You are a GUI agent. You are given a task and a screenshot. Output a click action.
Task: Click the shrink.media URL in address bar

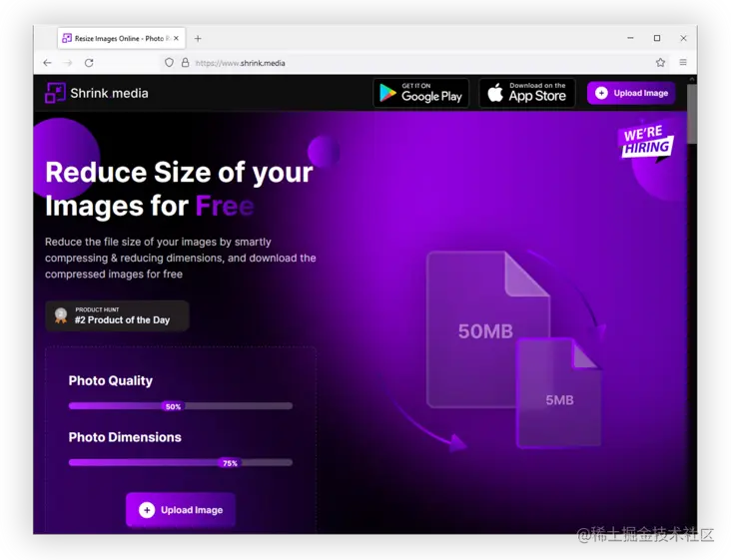pos(240,63)
